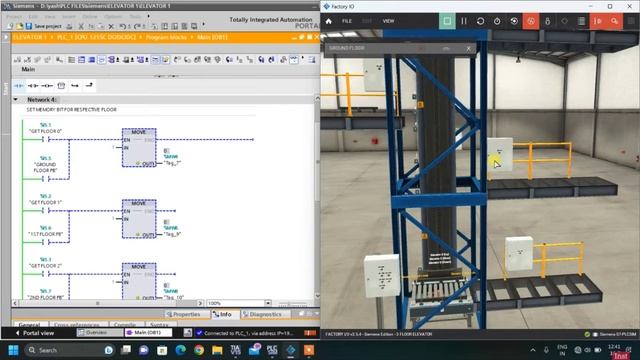The width and height of the screenshot is (640, 360).
Task: Open File Explorer from the taskbar
Action: (x=217, y=350)
